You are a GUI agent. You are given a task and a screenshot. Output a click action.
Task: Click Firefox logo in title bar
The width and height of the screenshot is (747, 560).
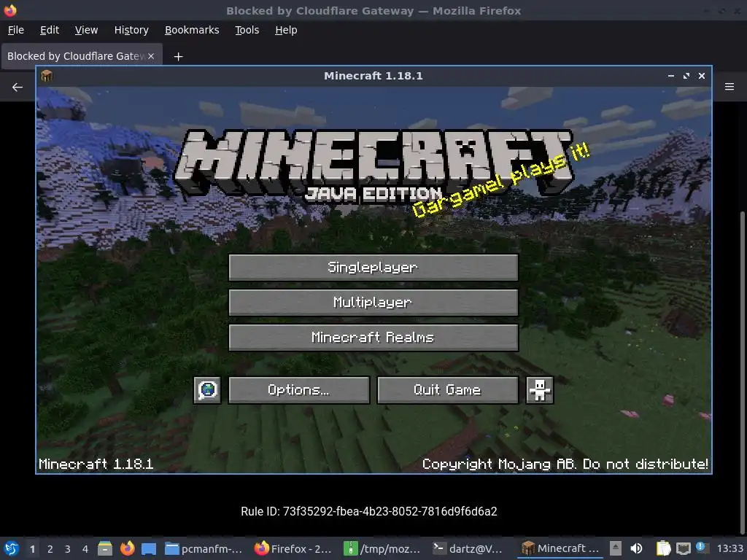tap(10, 10)
